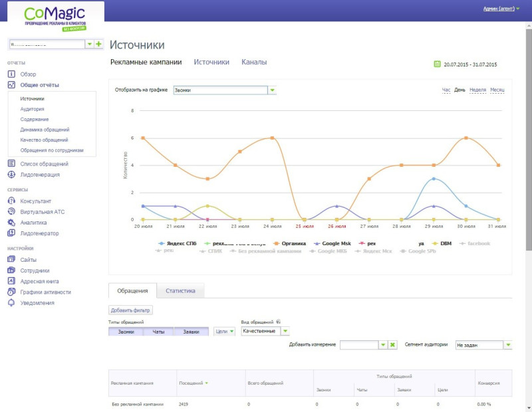532x412 pixels.
Task: Expand the Отобразить на графике dropdown
Action: click(x=272, y=90)
